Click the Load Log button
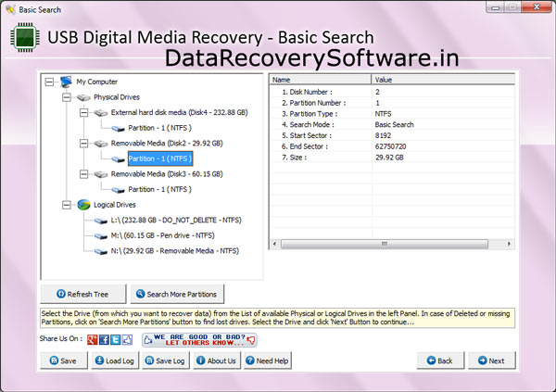Image resolution: width=556 pixels, height=392 pixels. [115, 360]
